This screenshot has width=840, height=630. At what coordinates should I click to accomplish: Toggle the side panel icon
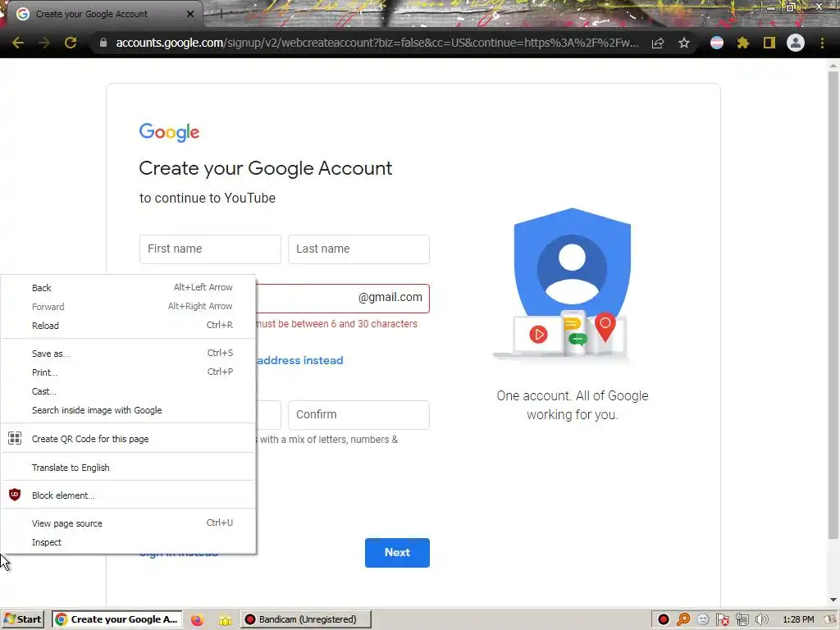[769, 43]
